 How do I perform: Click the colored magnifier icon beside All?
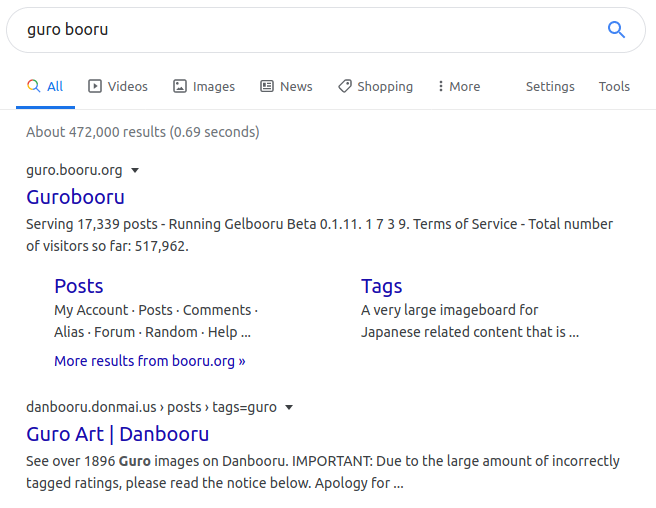point(34,86)
